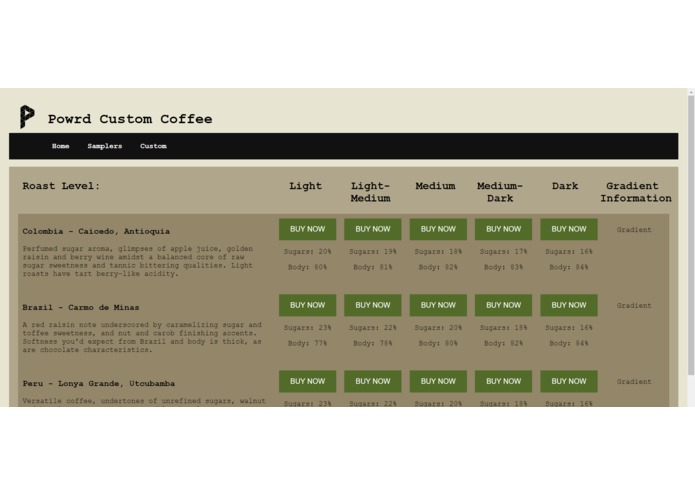Open the Home nav item

[60, 146]
